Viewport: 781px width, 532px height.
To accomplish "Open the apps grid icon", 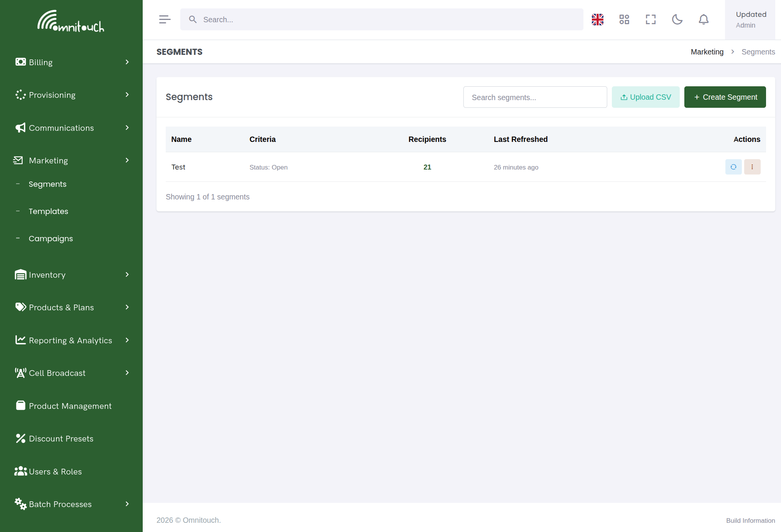I will 624,20.
